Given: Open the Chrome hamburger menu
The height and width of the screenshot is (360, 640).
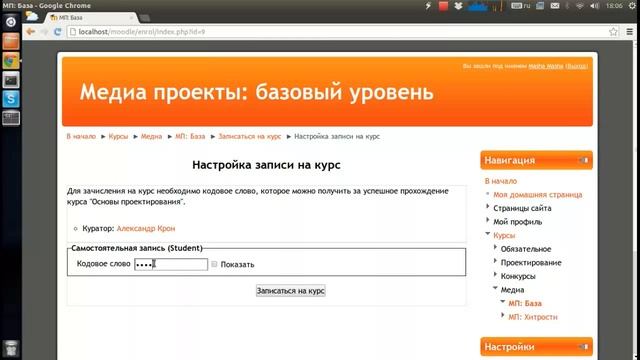Looking at the screenshot, I should (629, 31).
